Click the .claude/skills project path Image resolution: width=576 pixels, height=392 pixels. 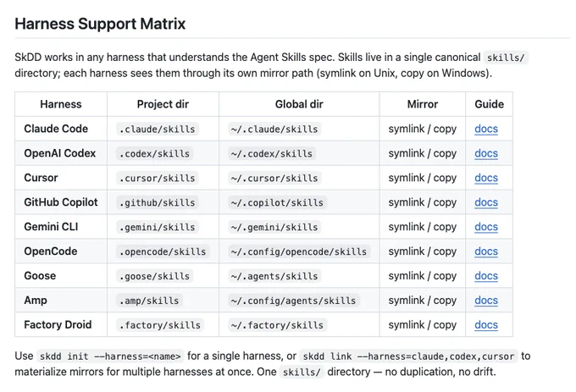(x=158, y=130)
